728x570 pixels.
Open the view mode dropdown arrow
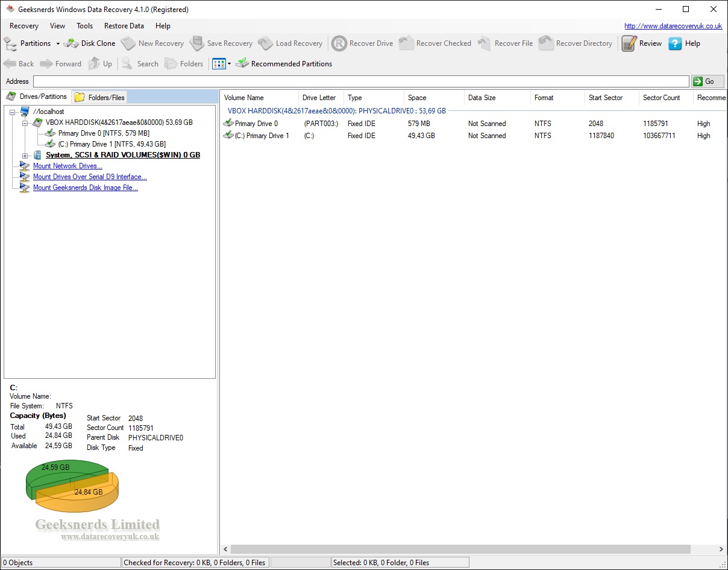(230, 64)
